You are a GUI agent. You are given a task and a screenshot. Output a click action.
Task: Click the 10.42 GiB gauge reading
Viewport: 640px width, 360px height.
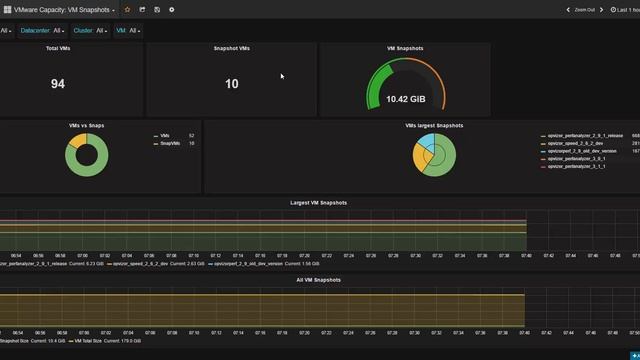[406, 99]
